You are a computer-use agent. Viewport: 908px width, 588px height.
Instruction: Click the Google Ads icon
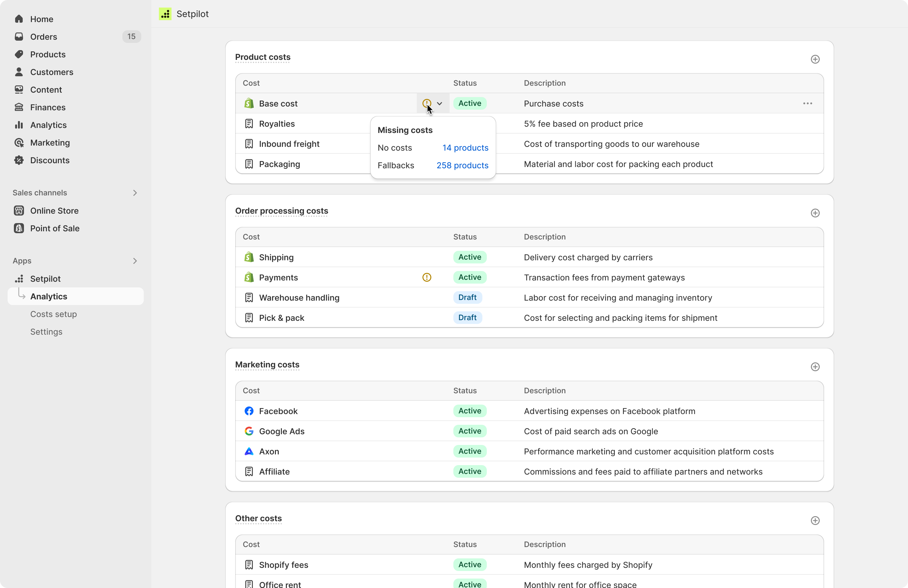tap(248, 431)
